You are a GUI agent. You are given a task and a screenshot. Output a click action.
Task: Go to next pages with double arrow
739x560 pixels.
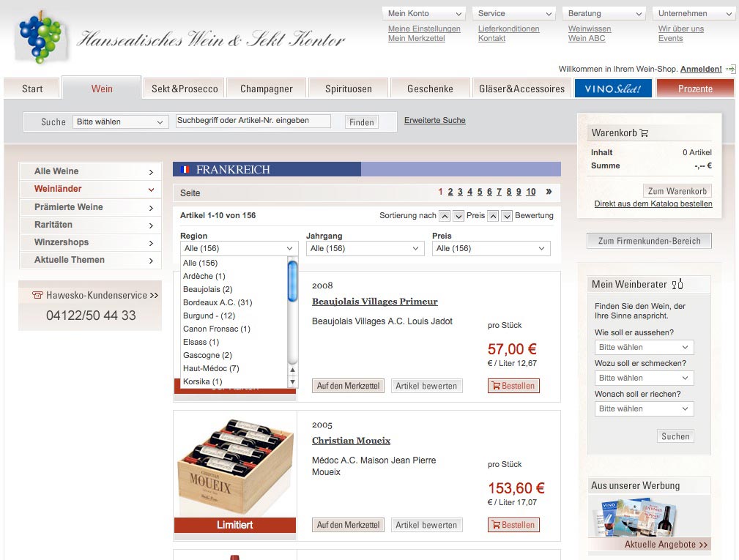coord(549,192)
